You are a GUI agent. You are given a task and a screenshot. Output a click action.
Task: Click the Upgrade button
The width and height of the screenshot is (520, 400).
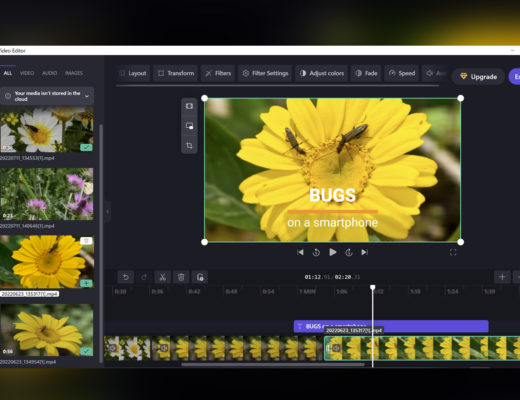pyautogui.click(x=478, y=77)
